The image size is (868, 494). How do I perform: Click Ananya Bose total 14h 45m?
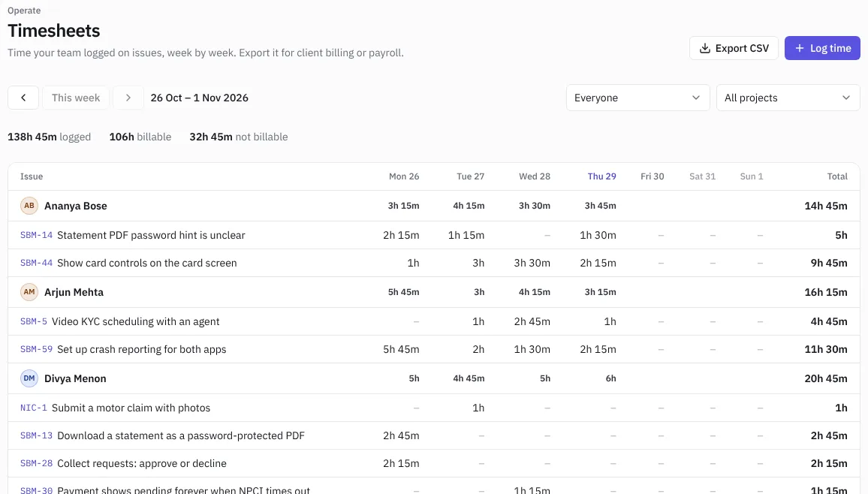point(826,206)
